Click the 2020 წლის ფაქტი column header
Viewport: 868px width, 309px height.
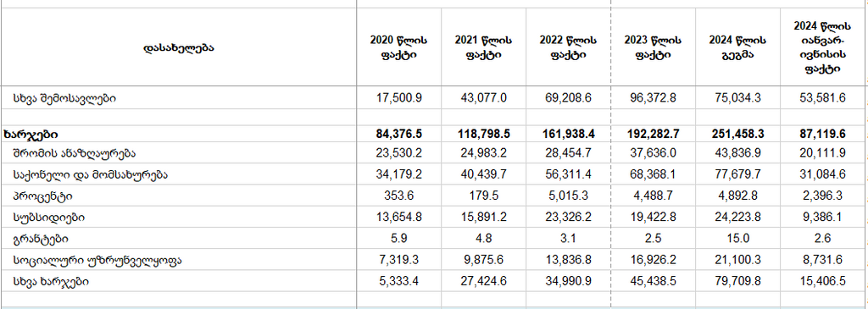[398, 47]
